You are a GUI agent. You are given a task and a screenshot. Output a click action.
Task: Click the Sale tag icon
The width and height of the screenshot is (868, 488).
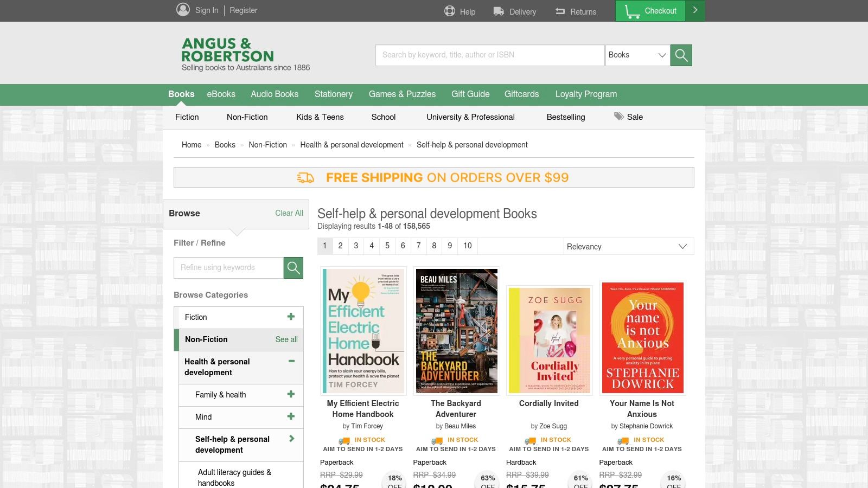click(x=619, y=117)
